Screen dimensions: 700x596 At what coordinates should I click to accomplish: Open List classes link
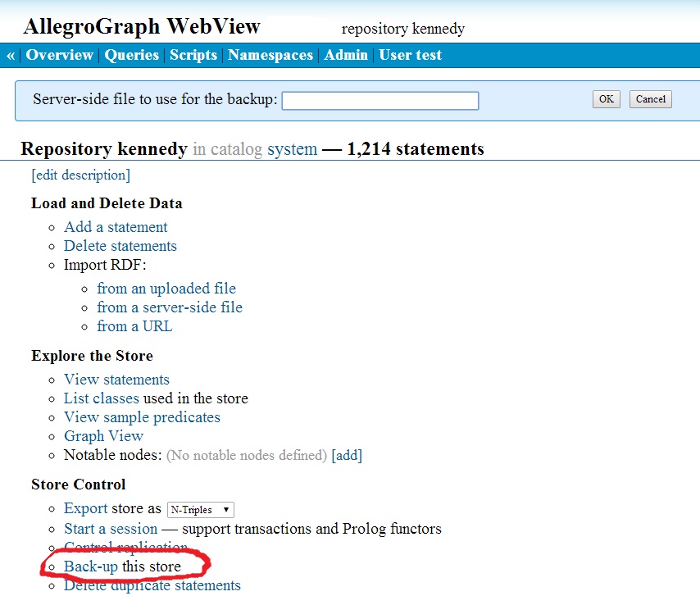coord(102,398)
